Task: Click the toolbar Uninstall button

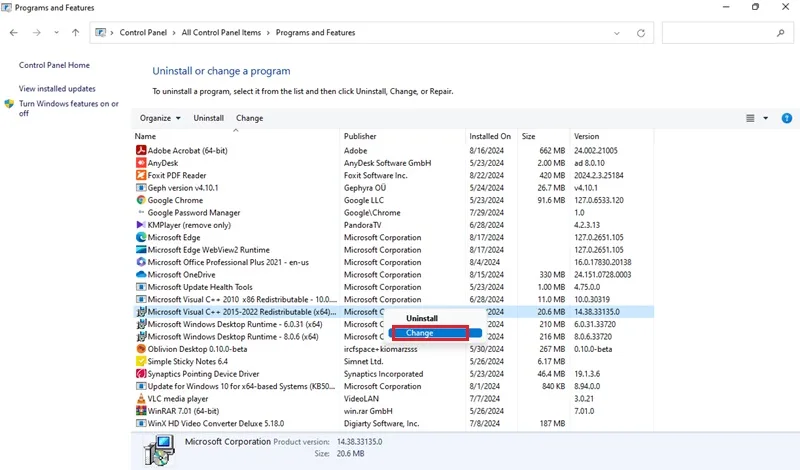Action: 208,118
